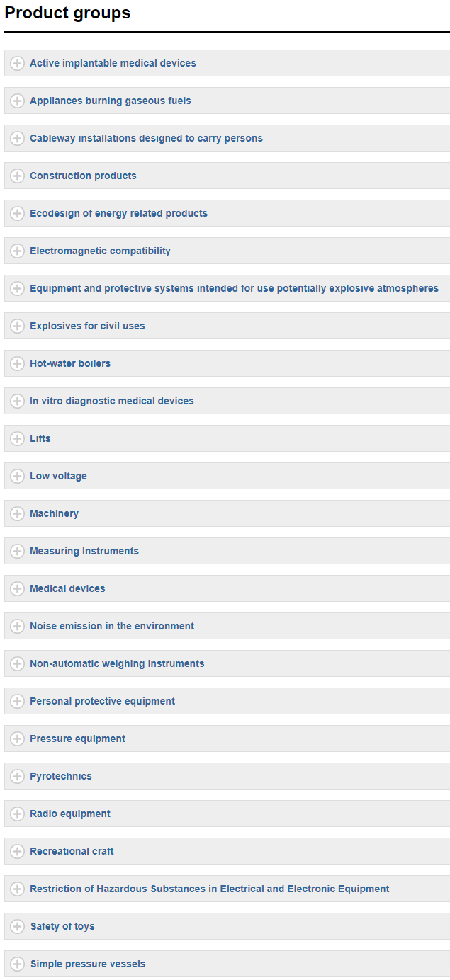Expand the Low voltage product group
This screenshot has height=980, width=450.
[x=227, y=476]
